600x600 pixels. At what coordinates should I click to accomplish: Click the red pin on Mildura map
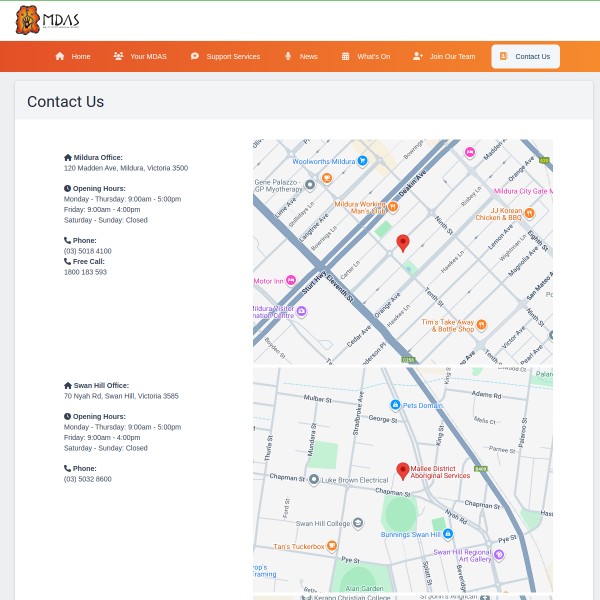point(403,243)
